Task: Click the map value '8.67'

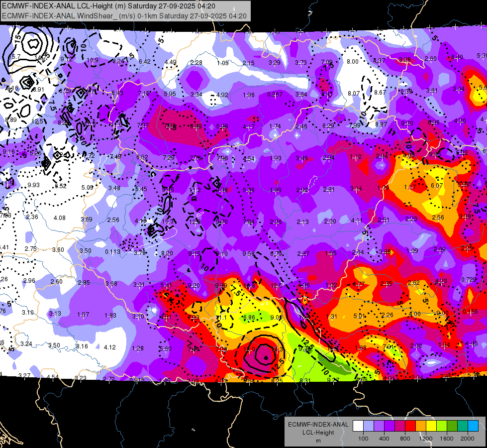Action: 380,92
